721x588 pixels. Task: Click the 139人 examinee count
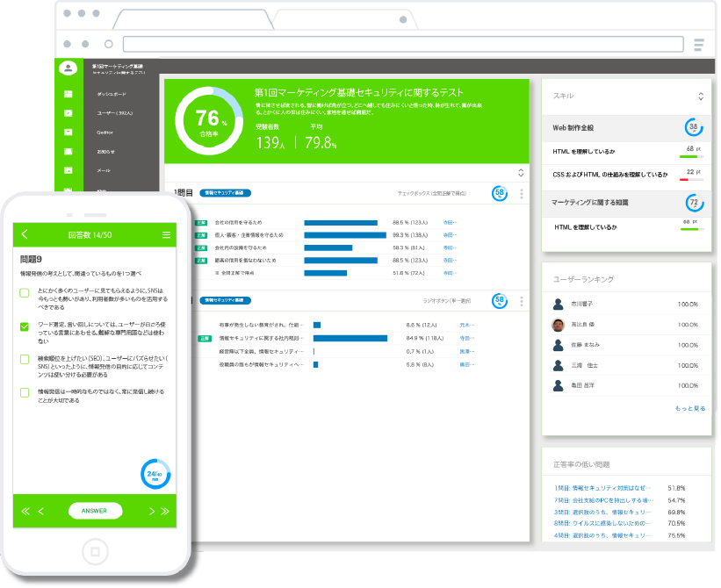point(270,143)
